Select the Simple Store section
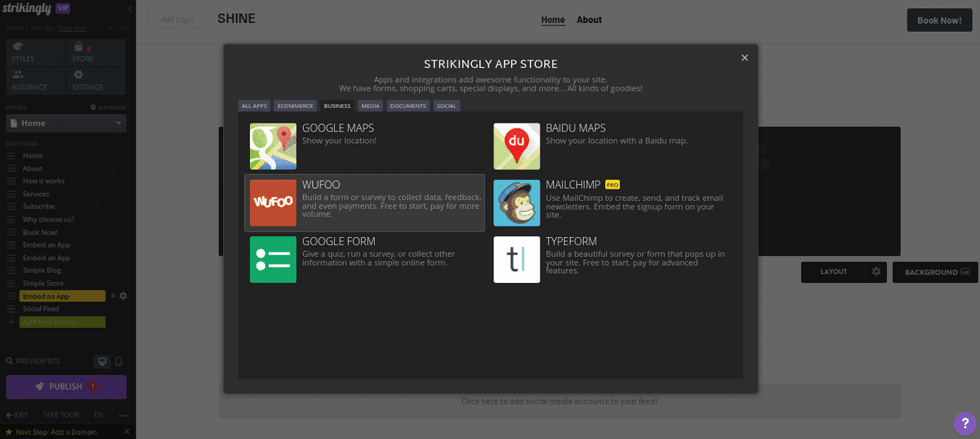The width and height of the screenshot is (980, 439). coord(43,283)
